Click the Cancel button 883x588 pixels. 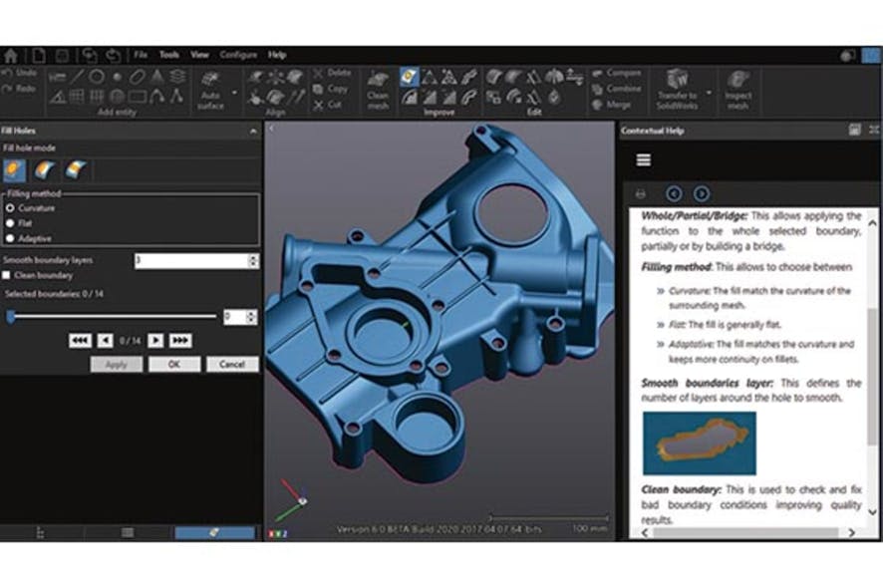click(x=232, y=365)
